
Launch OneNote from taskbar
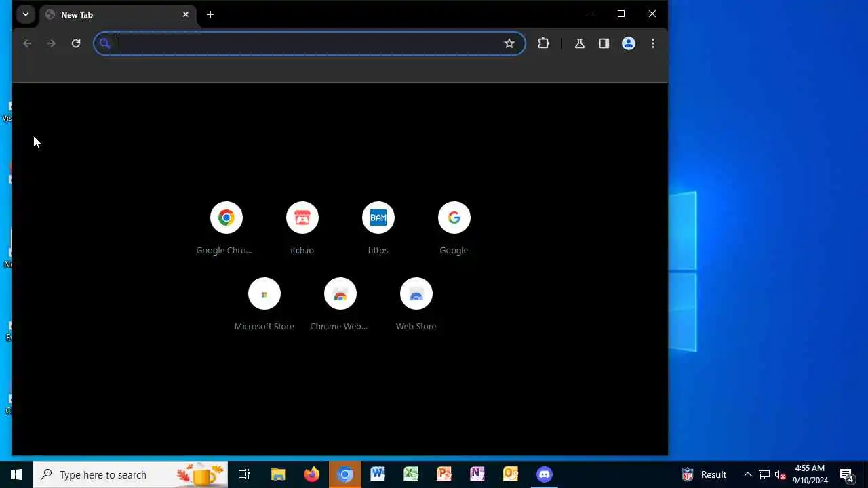[477, 474]
